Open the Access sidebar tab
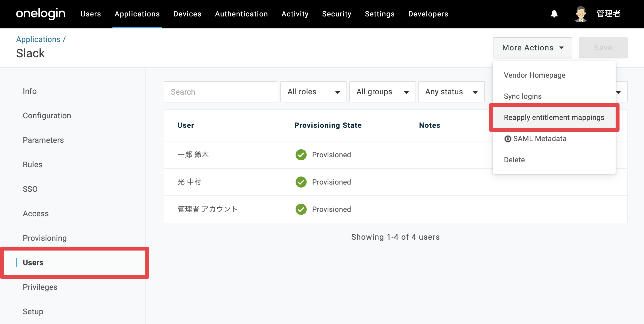644x324 pixels. 36,214
